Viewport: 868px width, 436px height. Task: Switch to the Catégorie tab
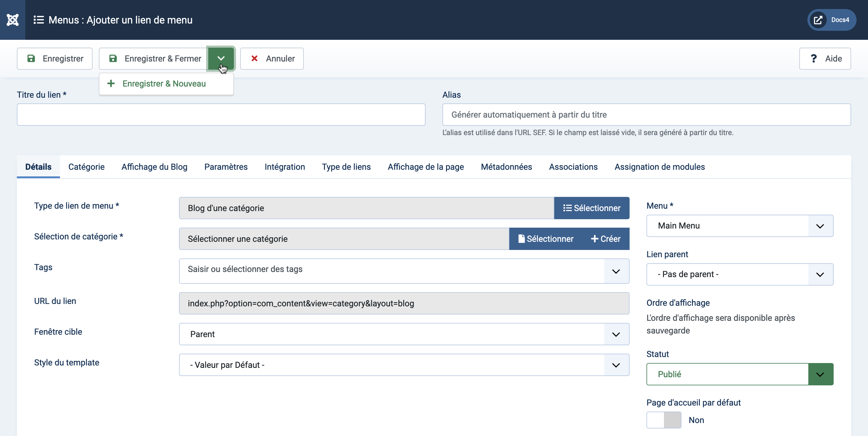[86, 167]
